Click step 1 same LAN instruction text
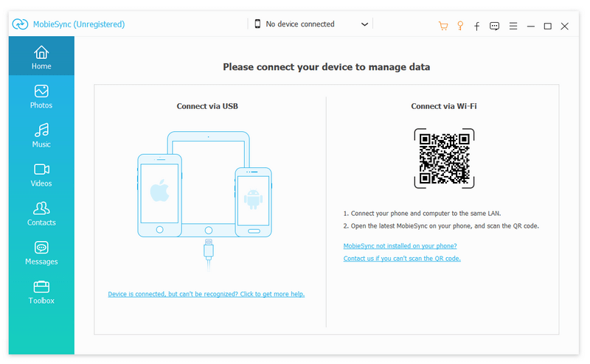Image resolution: width=590 pixels, height=364 pixels. coord(422,214)
